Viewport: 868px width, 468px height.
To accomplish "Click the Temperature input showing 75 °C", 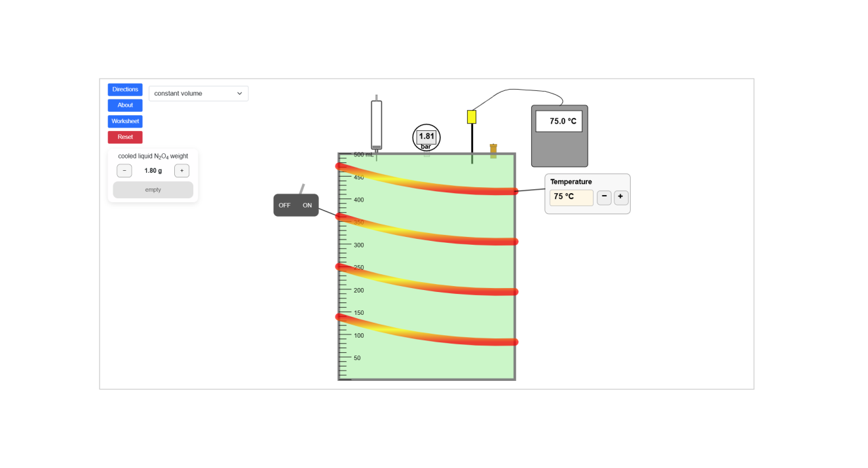I will coord(571,197).
